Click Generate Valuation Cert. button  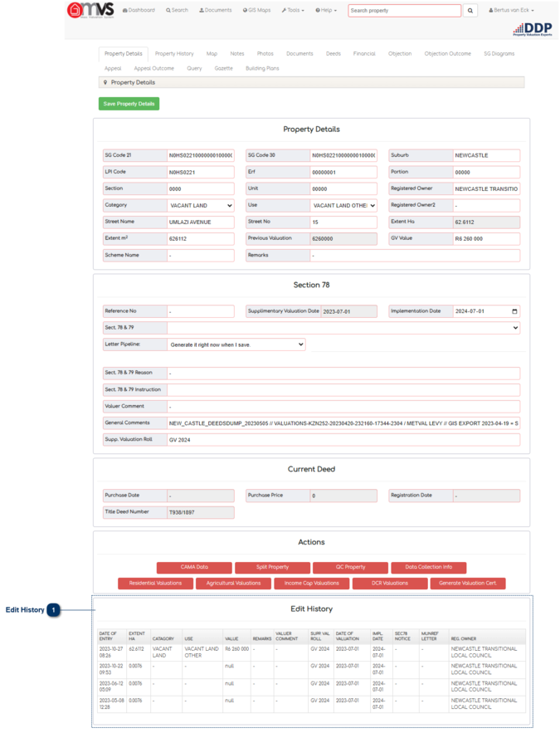tap(468, 584)
